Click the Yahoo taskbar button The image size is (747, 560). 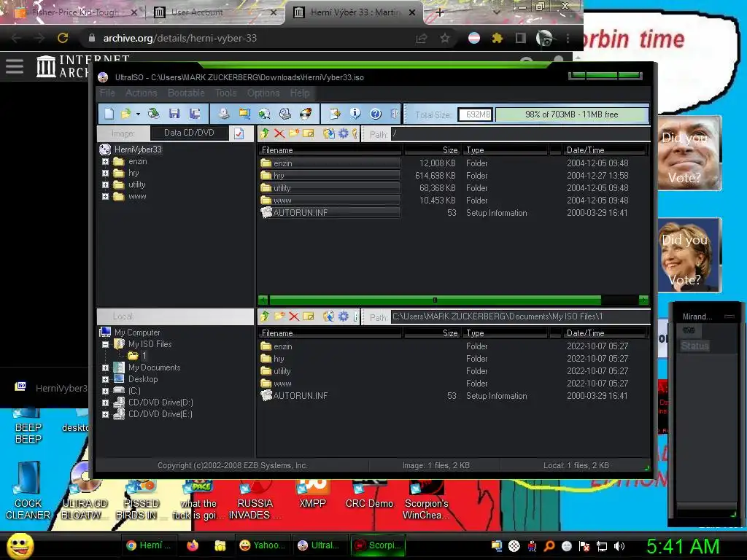tap(263, 545)
